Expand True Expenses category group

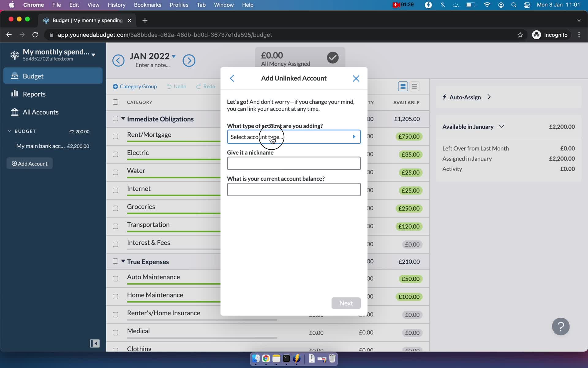pyautogui.click(x=123, y=261)
